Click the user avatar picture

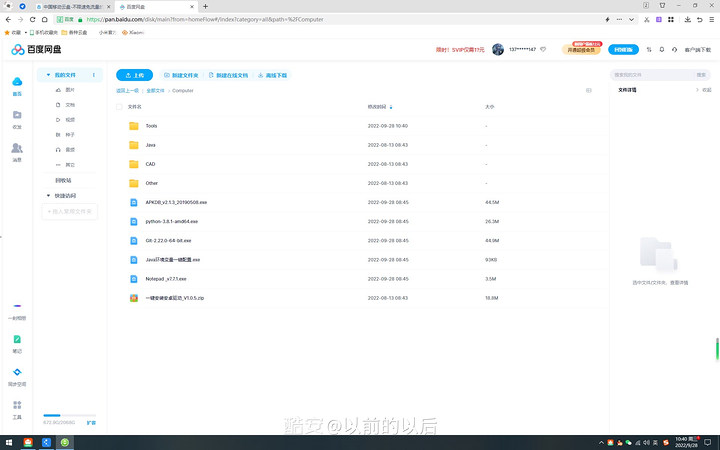coord(498,50)
